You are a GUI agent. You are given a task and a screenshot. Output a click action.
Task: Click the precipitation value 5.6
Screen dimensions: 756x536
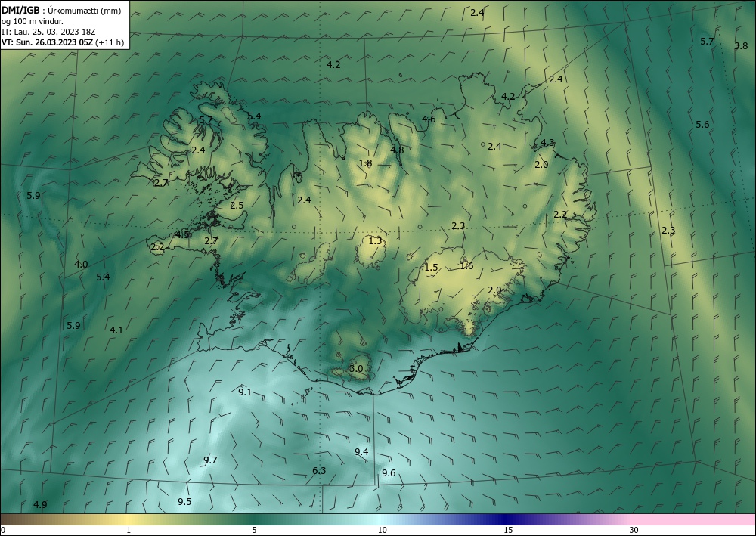click(702, 124)
